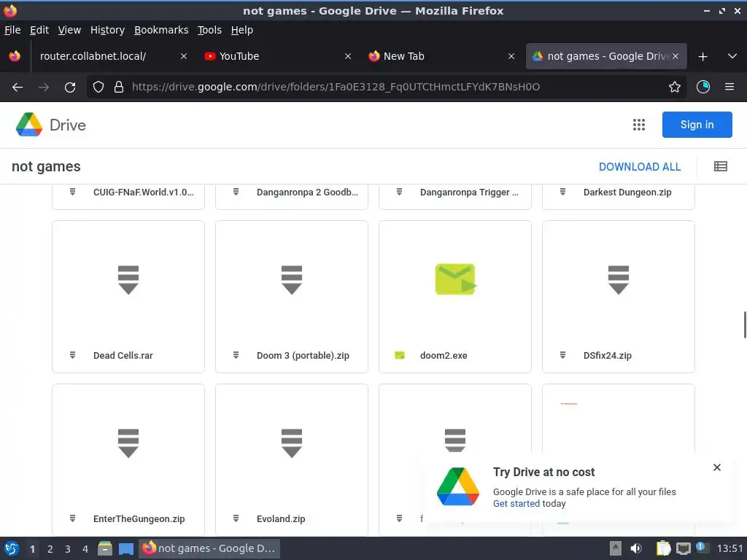Open DSfix24.zip archive thumbnail
The height and width of the screenshot is (560, 747).
tap(619, 280)
